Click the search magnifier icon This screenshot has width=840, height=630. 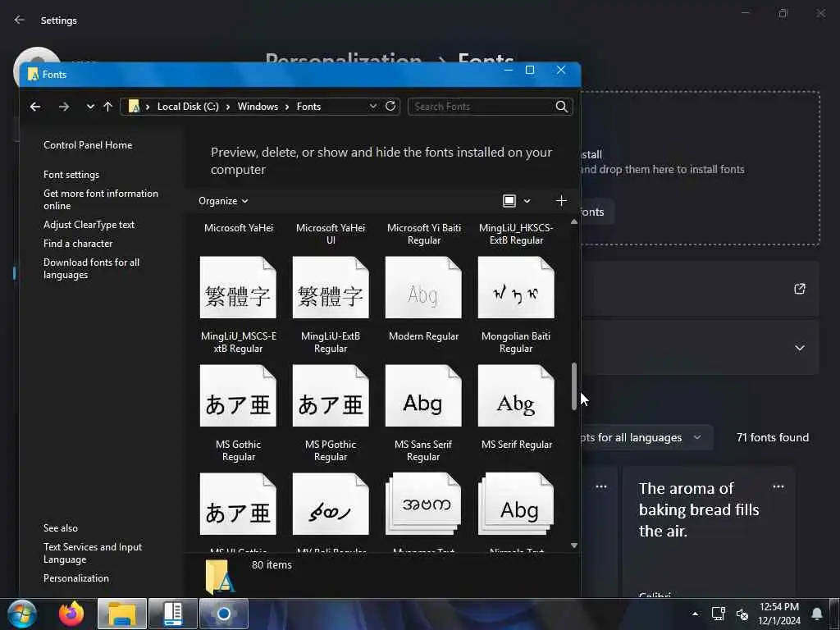(x=561, y=107)
